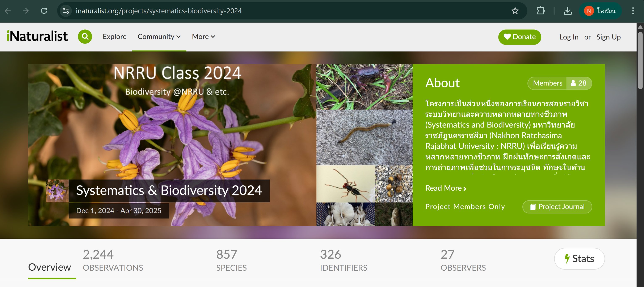Click the iNaturalist logo
644x287 pixels.
[37, 37]
